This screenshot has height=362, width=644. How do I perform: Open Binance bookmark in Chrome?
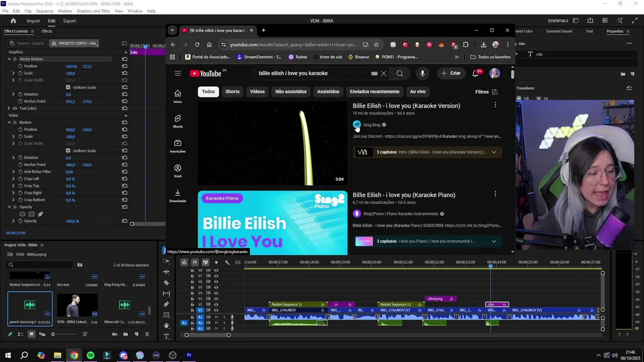click(x=358, y=57)
